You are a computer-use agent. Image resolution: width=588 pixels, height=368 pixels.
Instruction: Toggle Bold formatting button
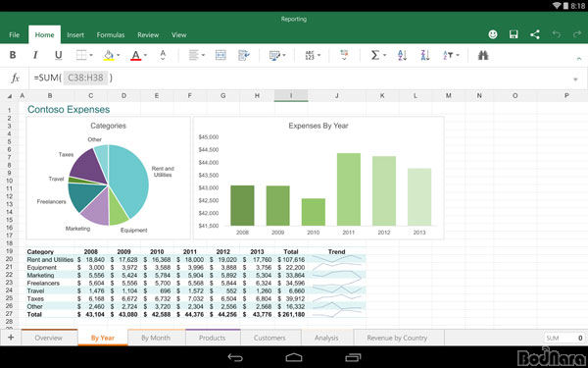point(13,55)
